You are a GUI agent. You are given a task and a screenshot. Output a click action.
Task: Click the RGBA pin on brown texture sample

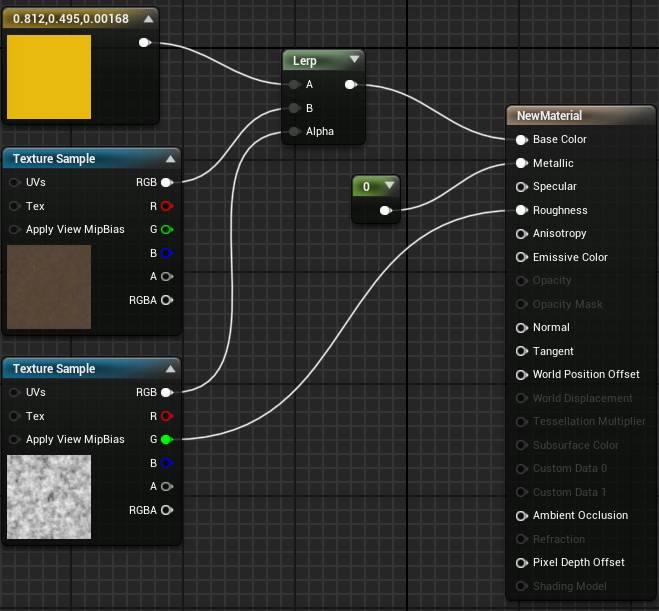click(x=167, y=300)
